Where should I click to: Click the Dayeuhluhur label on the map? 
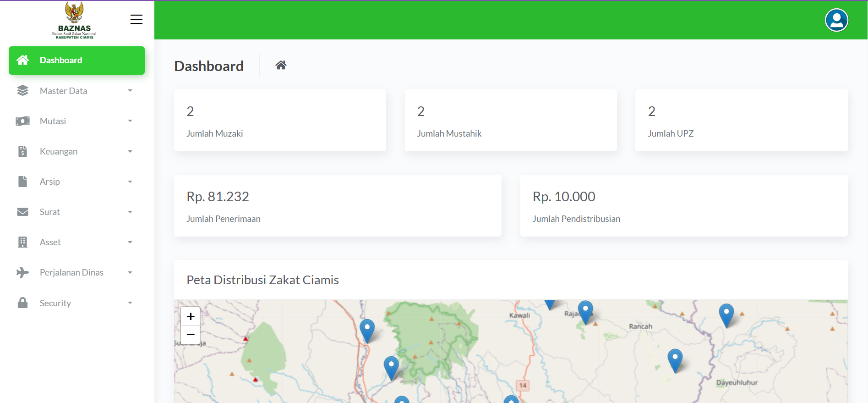click(737, 382)
